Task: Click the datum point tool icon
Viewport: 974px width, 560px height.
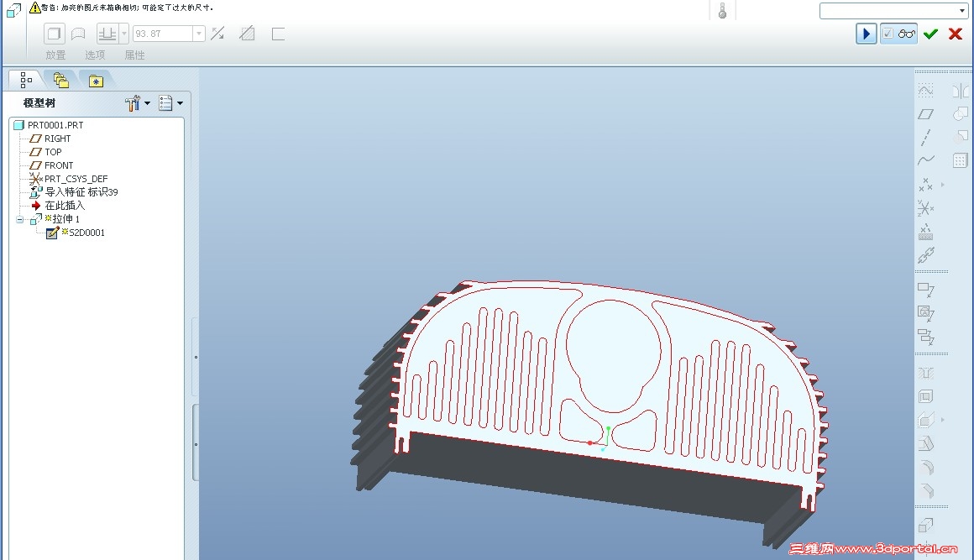Action: pos(925,185)
